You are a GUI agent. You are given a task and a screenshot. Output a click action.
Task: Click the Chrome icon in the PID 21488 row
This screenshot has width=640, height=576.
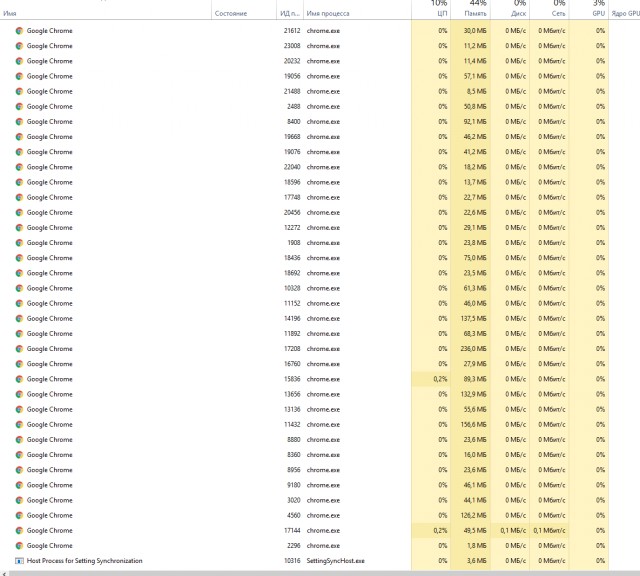pyautogui.click(x=19, y=91)
